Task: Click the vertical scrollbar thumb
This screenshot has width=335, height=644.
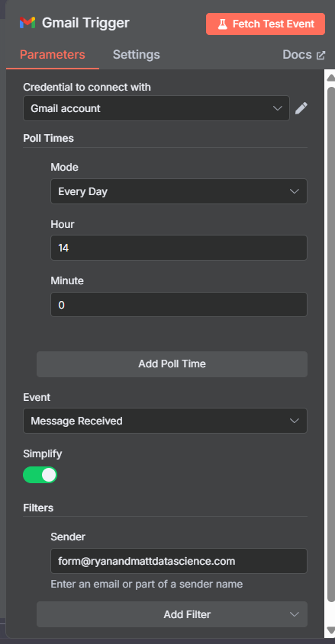Action: pyautogui.click(x=331, y=345)
